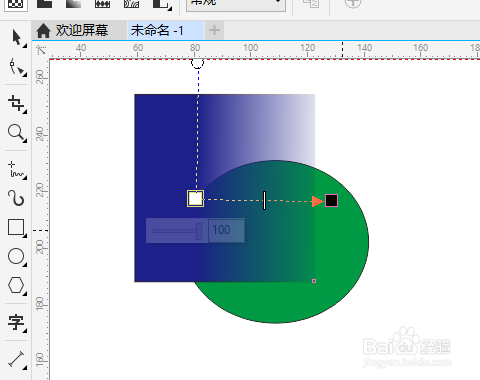Select the Crop tool
Image resolution: width=480 pixels, height=380 pixels.
point(16,103)
